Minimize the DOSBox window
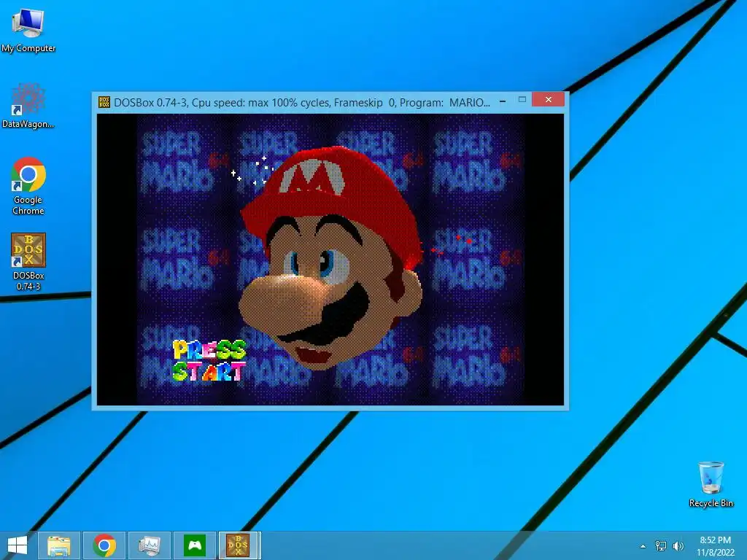747x560 pixels. click(x=503, y=101)
